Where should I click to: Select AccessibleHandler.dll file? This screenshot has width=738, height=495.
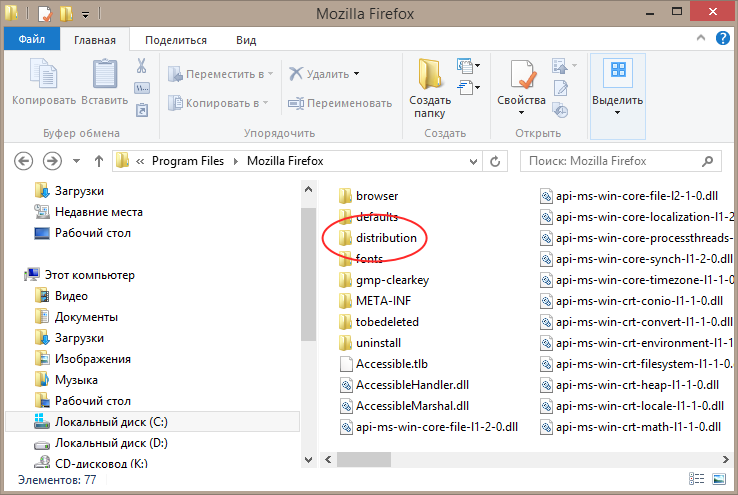(404, 385)
